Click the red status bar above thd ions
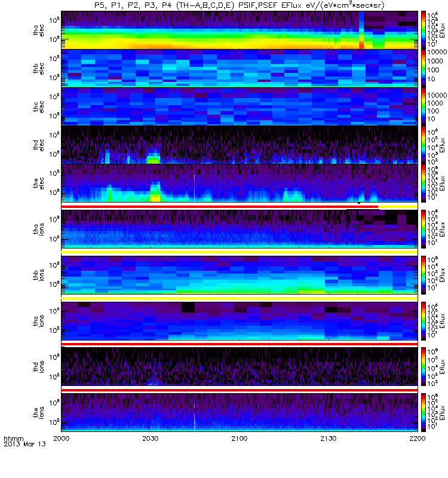This screenshot has width=448, height=478. click(240, 344)
